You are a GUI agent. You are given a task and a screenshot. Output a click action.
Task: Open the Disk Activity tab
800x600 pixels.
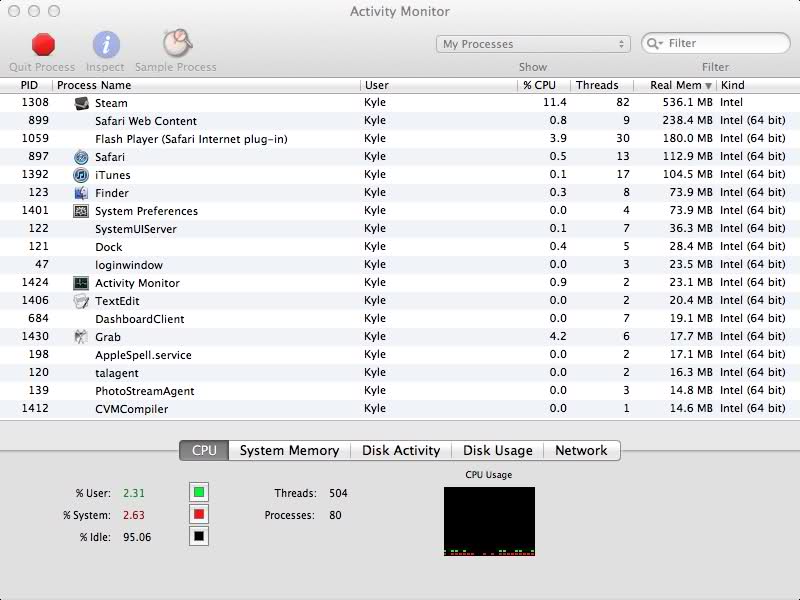click(401, 451)
